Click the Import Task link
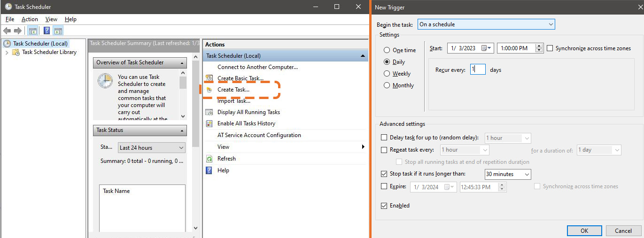The height and width of the screenshot is (238, 644). [233, 101]
